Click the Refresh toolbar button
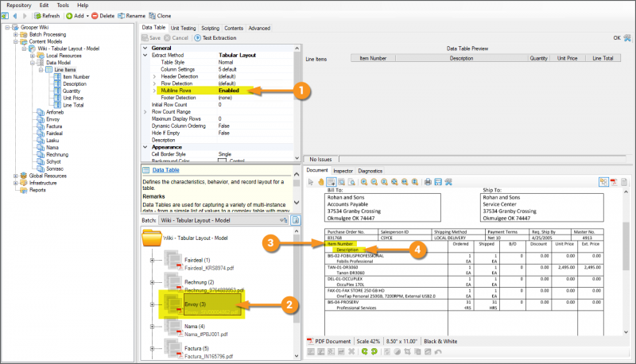This screenshot has height=364, width=636. tap(46, 15)
